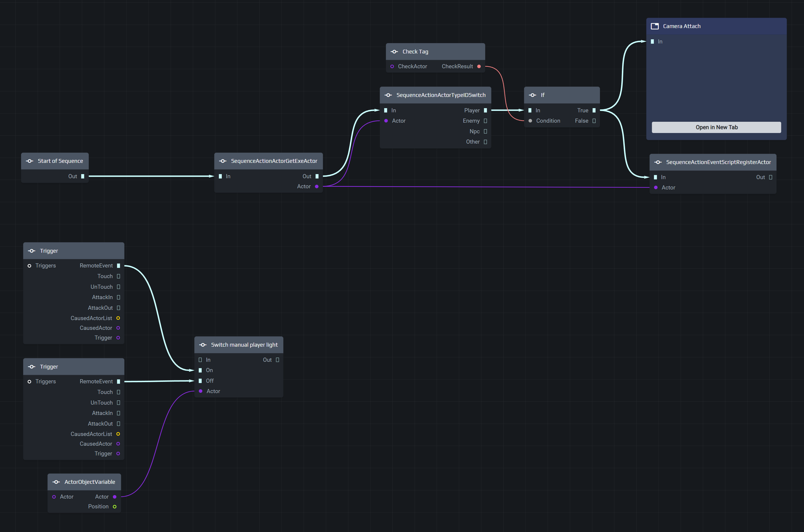The image size is (804, 532).
Task: Click lower Trigger Touch port
Action: [x=119, y=392]
